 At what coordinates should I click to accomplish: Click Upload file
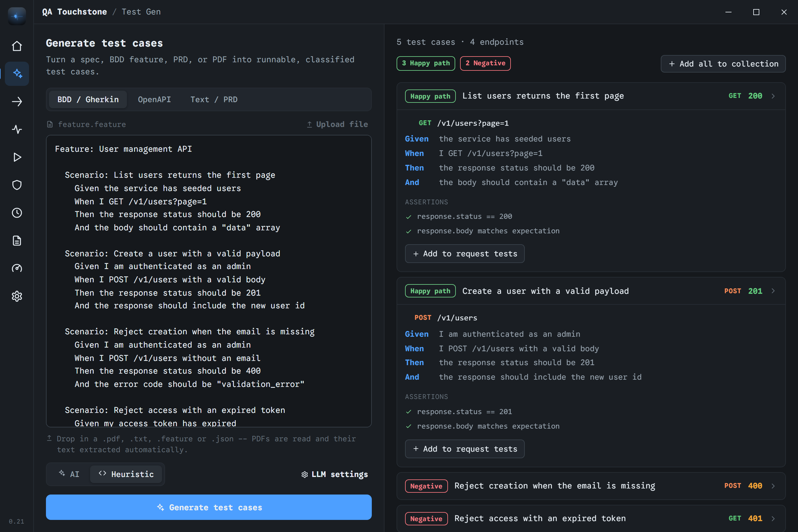(337, 125)
